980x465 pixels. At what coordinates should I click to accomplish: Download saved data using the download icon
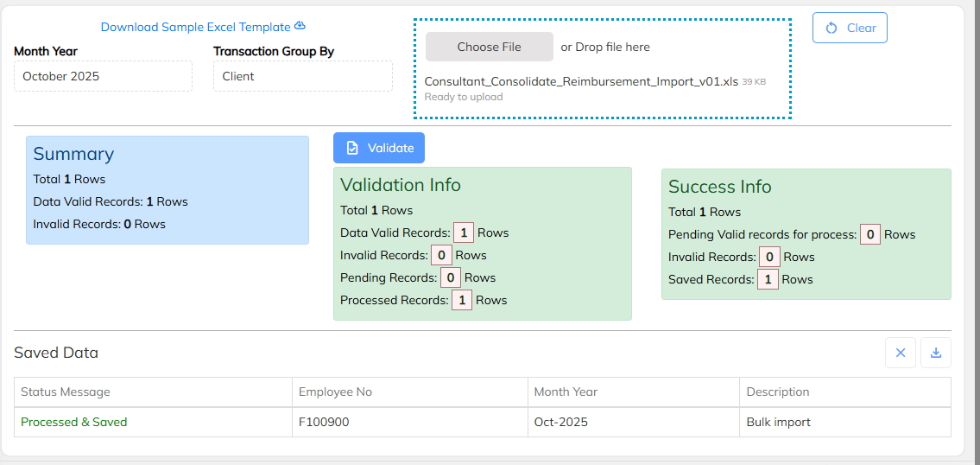click(x=936, y=353)
